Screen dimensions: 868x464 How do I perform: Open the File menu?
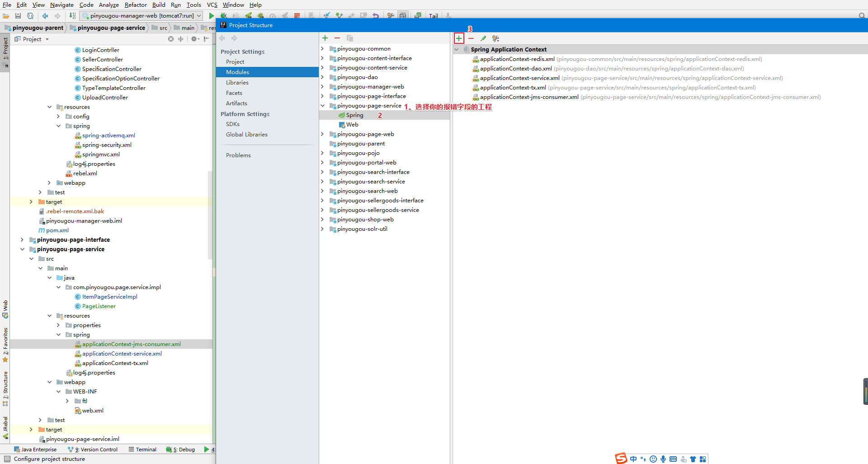[7, 5]
